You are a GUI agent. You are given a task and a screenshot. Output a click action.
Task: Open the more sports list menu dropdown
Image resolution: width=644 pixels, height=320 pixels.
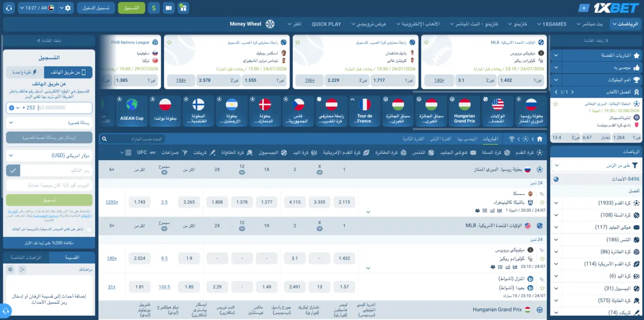coord(125,152)
